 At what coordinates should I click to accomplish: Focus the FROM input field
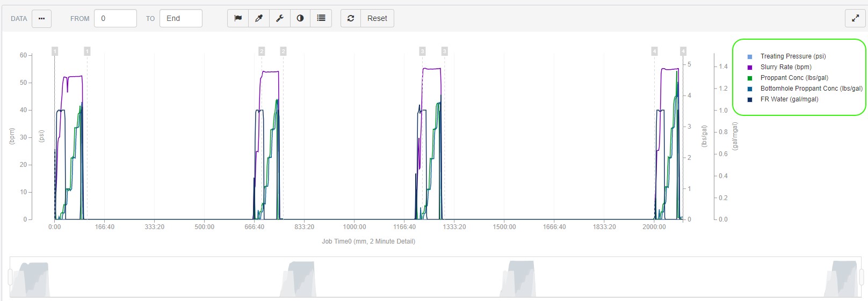tap(115, 18)
